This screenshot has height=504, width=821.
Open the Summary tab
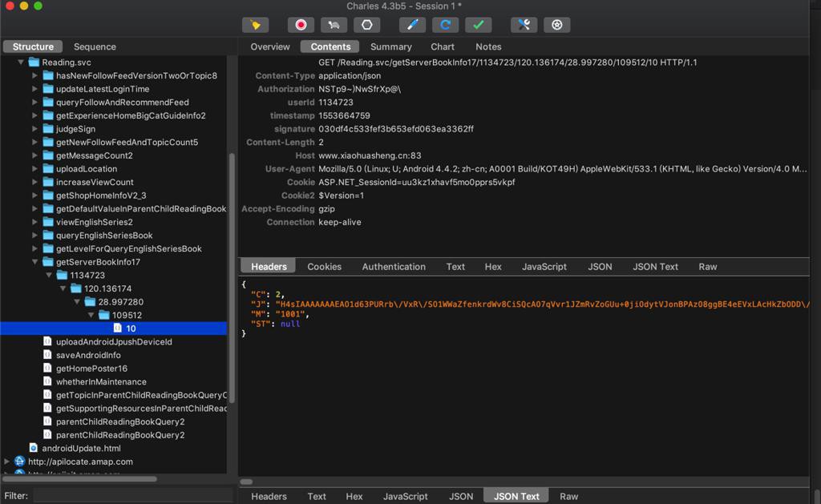click(390, 46)
